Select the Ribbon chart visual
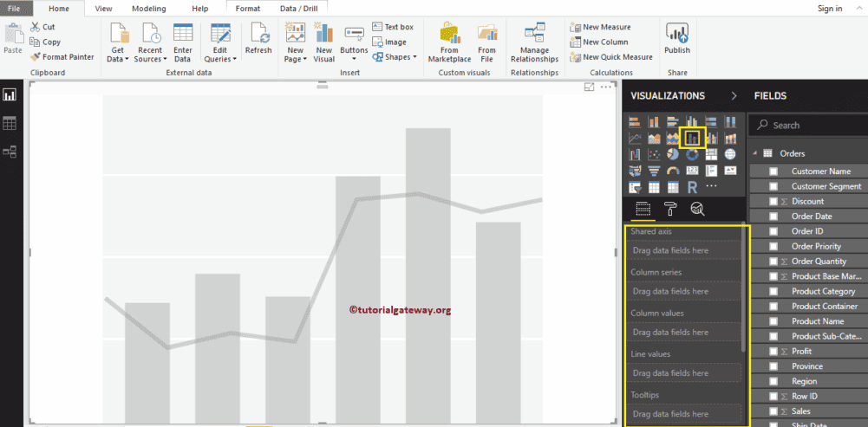Viewport: 868px width, 427px height. (x=730, y=138)
